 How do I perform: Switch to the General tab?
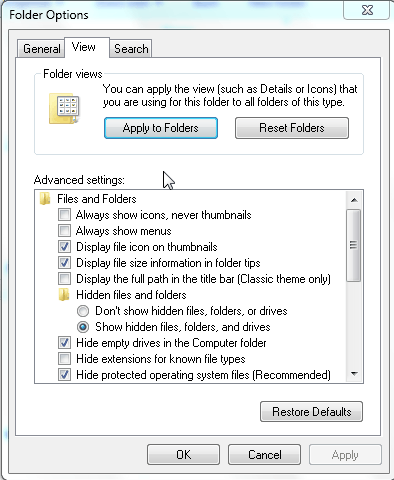coord(41,49)
